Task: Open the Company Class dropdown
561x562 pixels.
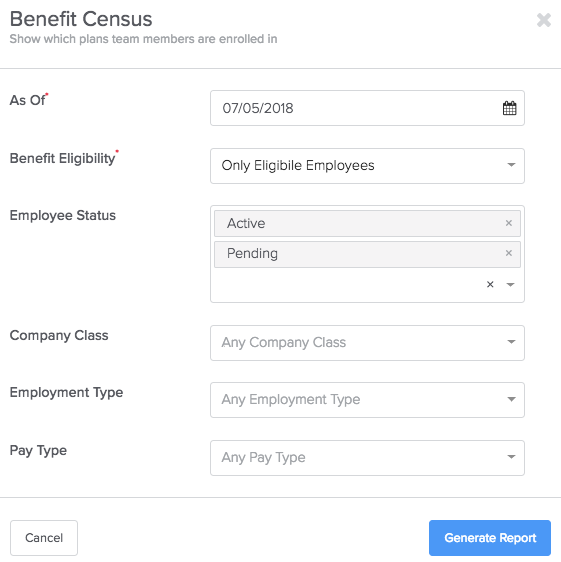Action: [x=367, y=343]
